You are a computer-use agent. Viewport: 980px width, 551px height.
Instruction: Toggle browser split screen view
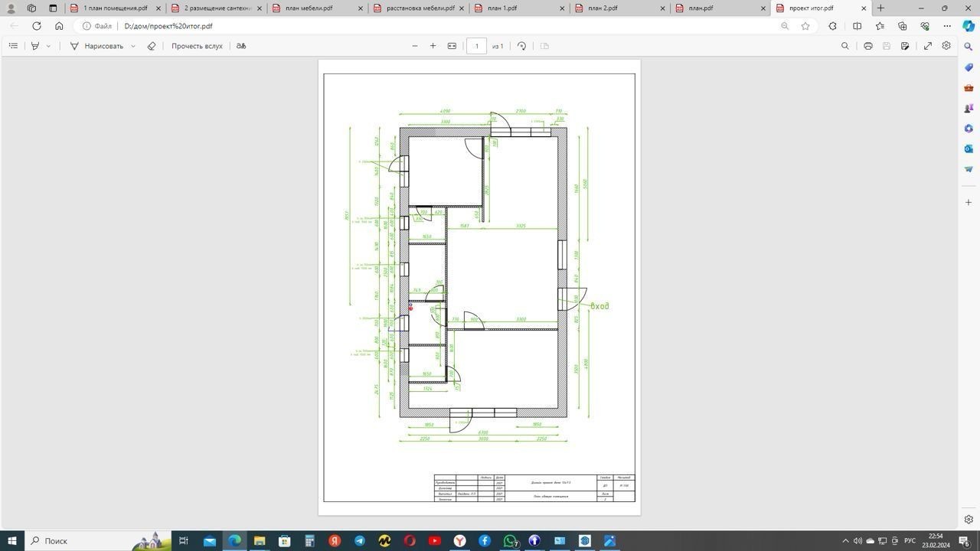pyautogui.click(x=857, y=26)
